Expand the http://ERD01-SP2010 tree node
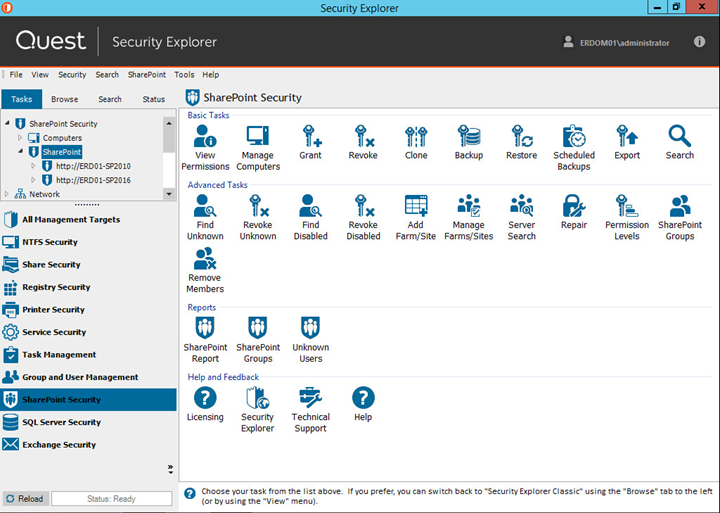 tap(33, 166)
